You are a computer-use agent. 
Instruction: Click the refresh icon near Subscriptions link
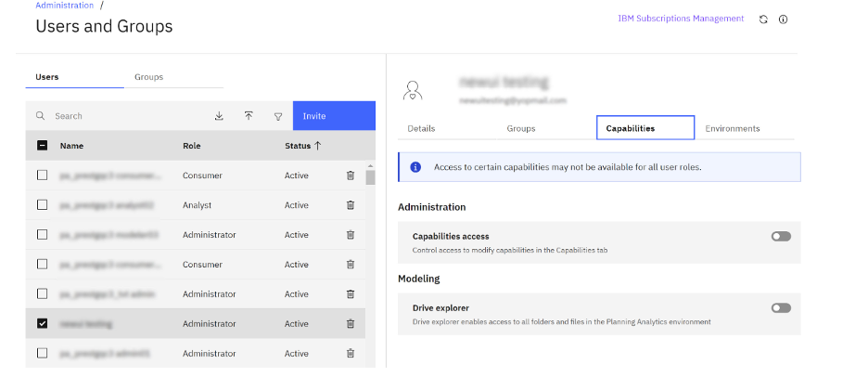tap(763, 19)
